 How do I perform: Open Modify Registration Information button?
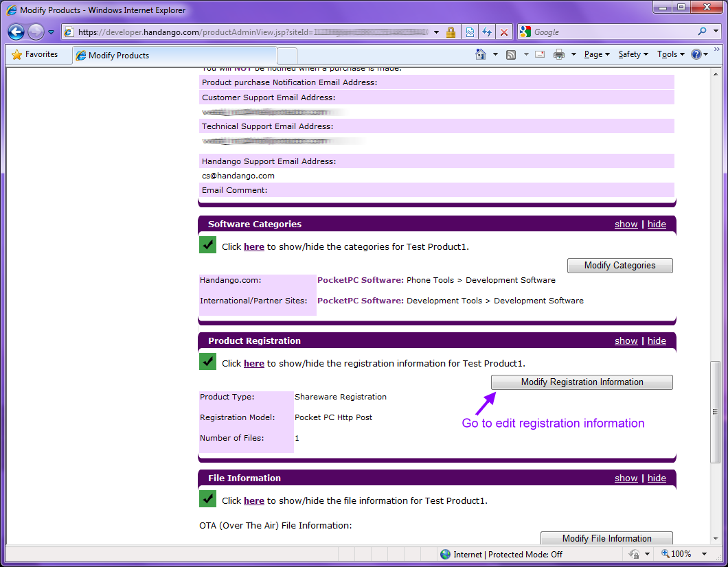[582, 382]
